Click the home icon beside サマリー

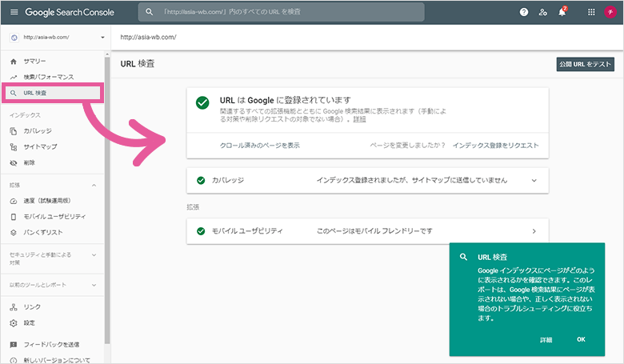(14, 62)
